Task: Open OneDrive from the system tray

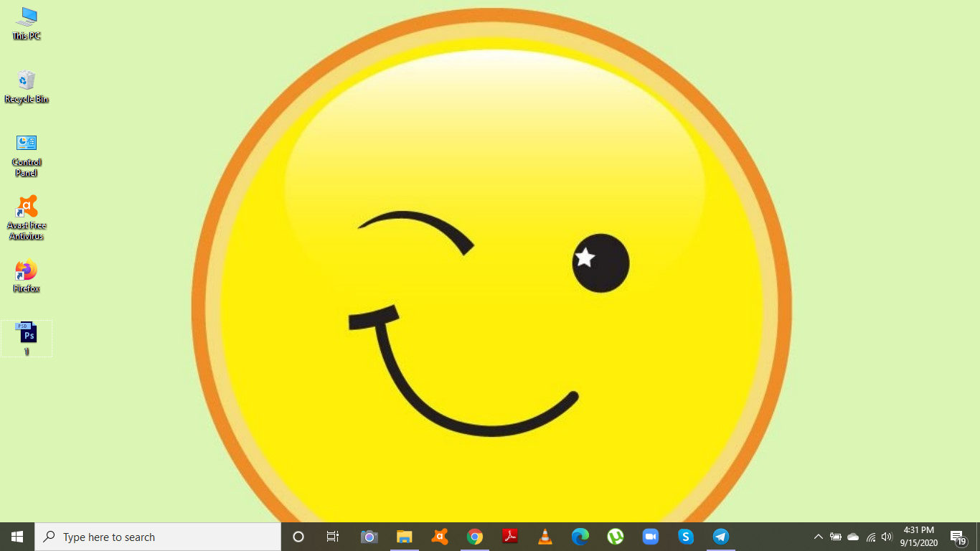Action: [853, 537]
